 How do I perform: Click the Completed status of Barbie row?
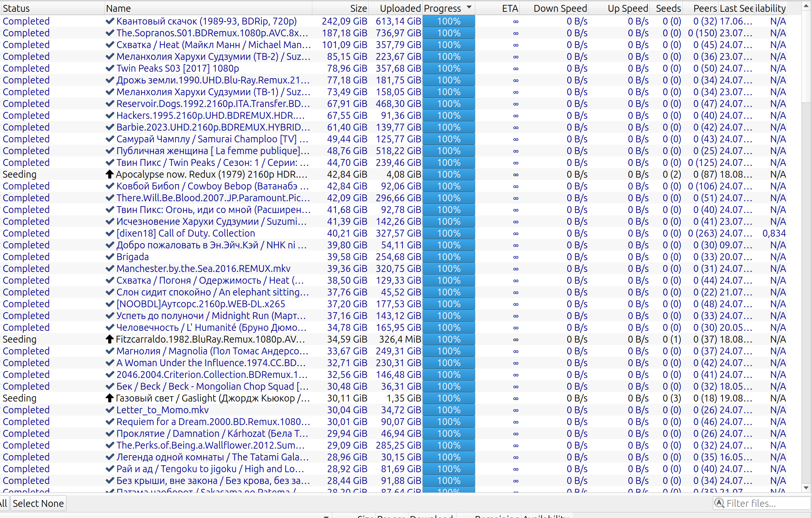click(x=26, y=127)
